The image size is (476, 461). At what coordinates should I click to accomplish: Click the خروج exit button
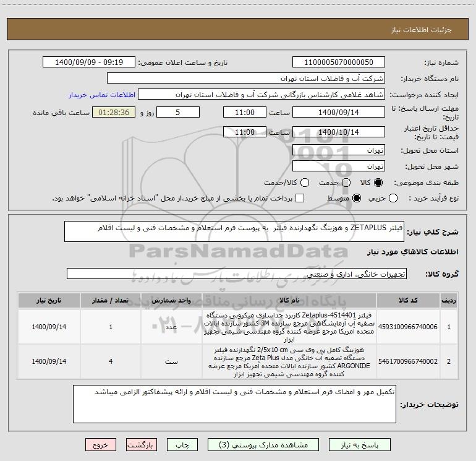[x=101, y=445]
